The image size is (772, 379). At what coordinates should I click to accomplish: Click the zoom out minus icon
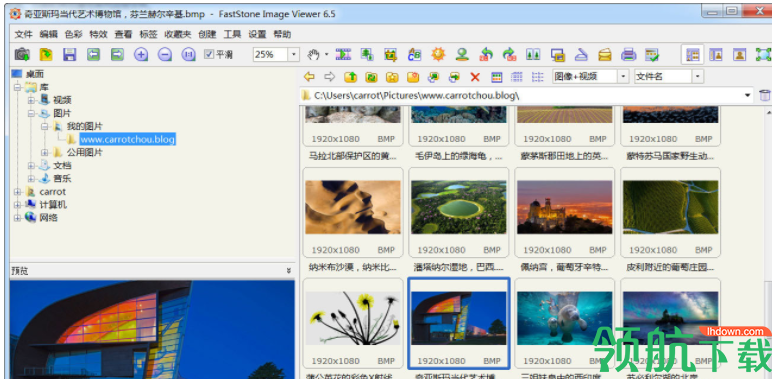(164, 54)
